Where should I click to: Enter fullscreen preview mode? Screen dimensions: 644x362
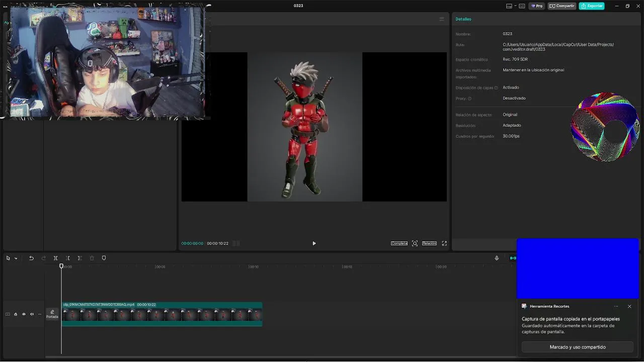click(x=444, y=243)
